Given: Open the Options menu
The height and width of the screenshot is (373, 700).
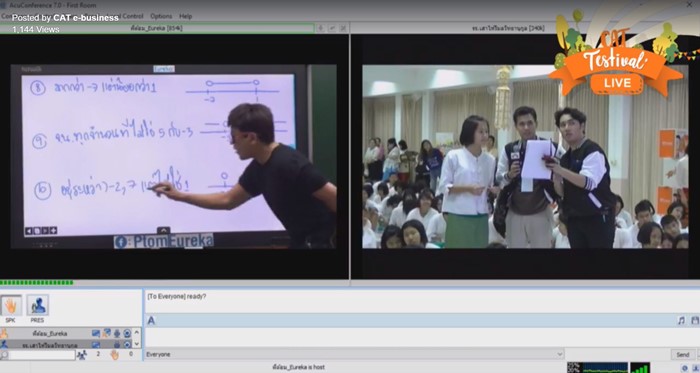Looking at the screenshot, I should 161,16.
